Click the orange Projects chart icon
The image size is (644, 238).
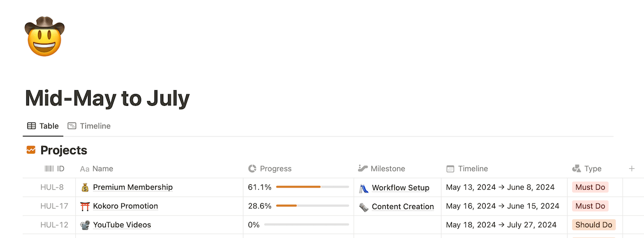pyautogui.click(x=31, y=150)
